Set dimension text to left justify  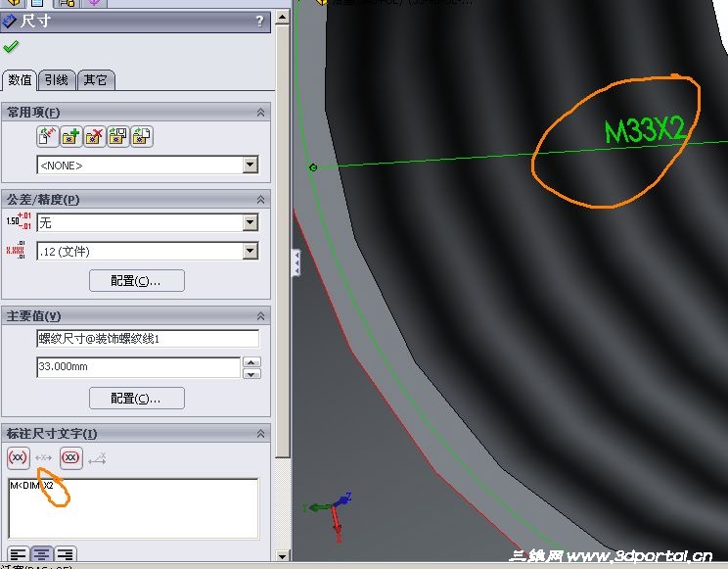[x=19, y=554]
